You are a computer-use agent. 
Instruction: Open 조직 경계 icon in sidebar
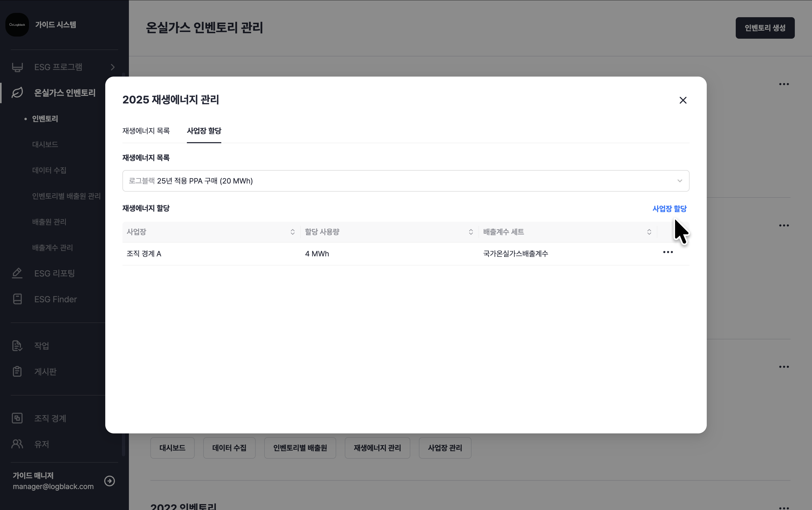(x=17, y=418)
